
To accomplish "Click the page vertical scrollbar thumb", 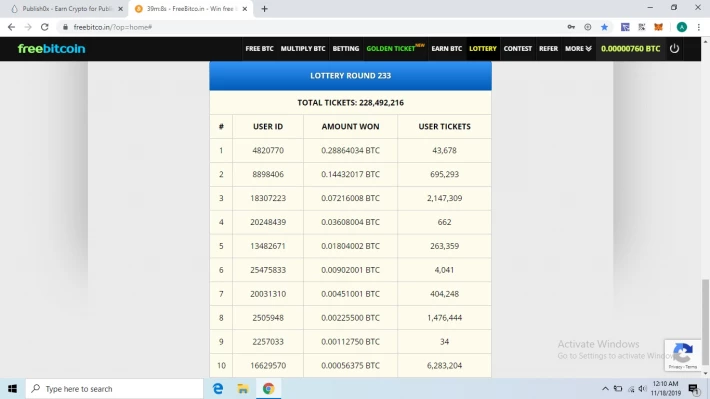I will pyautogui.click(x=705, y=322).
